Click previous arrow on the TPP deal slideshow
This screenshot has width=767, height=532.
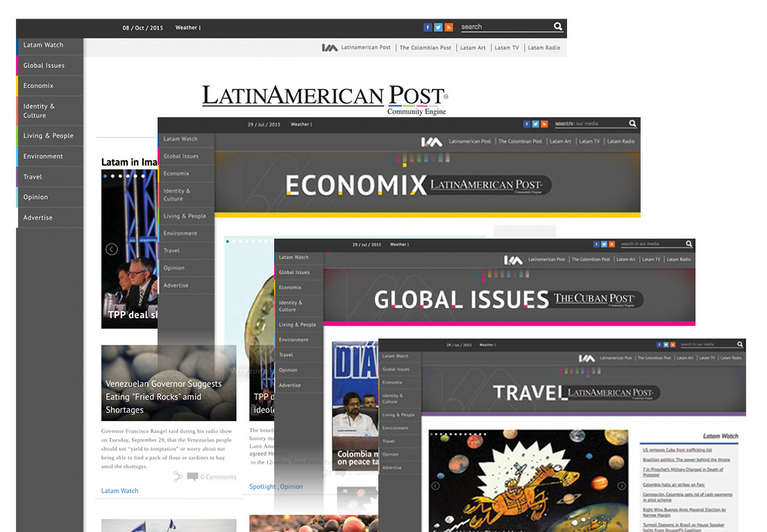coord(112,250)
